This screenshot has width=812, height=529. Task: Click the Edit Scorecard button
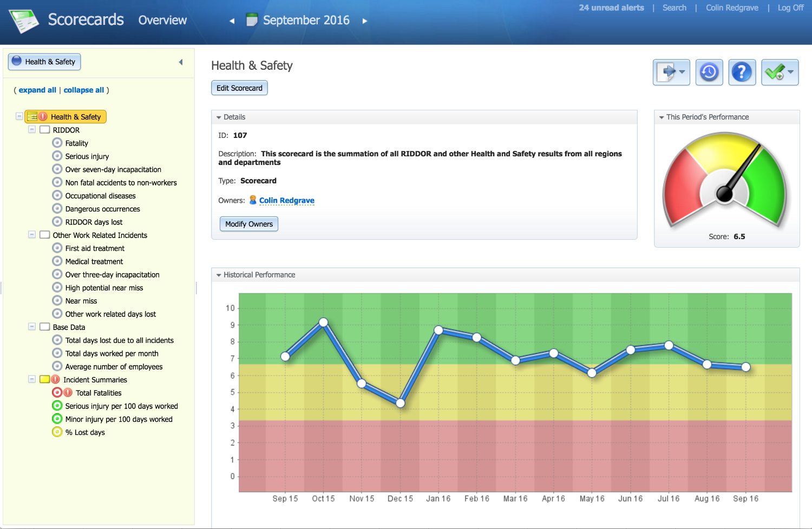click(x=239, y=88)
